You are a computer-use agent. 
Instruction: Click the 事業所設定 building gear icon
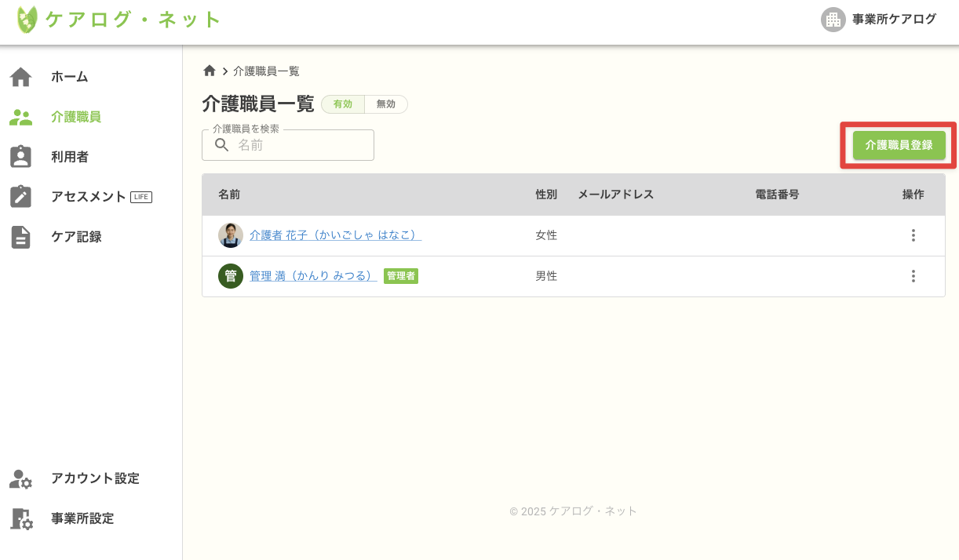(20, 518)
